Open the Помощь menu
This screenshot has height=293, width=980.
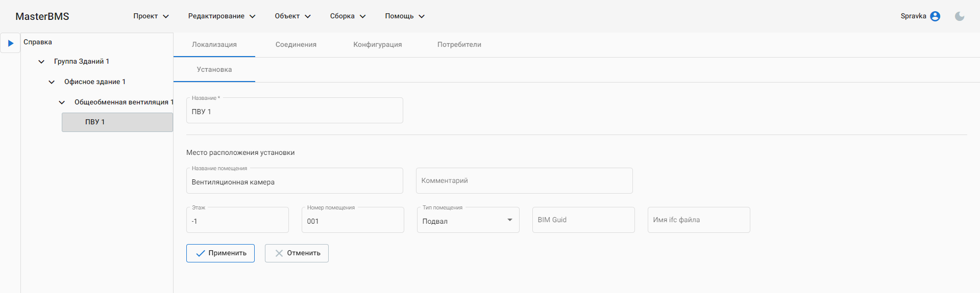(404, 16)
